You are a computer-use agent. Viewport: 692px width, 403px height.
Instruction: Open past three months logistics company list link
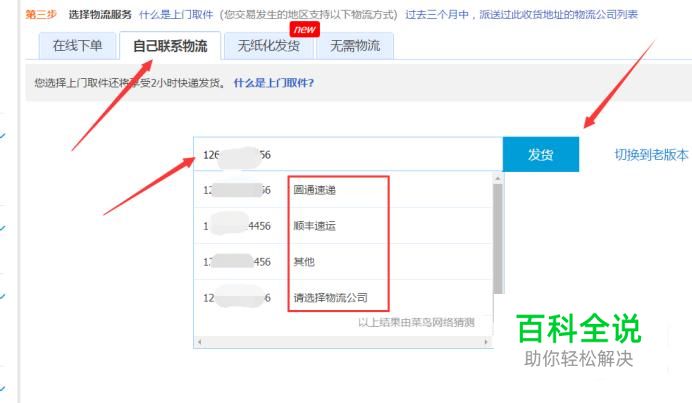[x=522, y=15]
